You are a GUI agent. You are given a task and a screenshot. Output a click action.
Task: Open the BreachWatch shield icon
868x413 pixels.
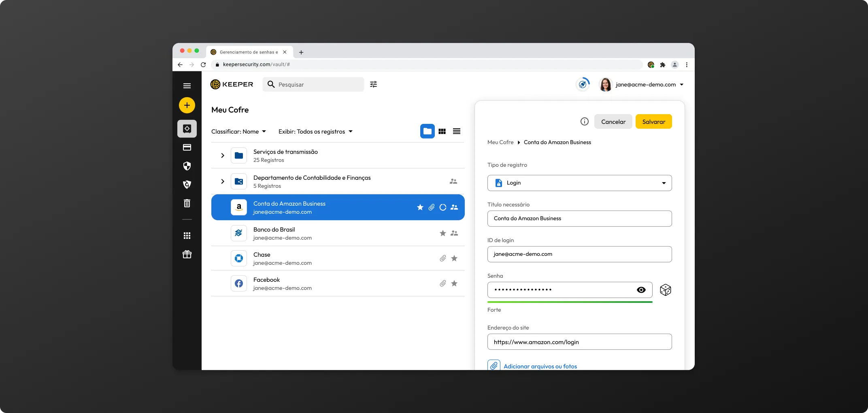click(187, 185)
